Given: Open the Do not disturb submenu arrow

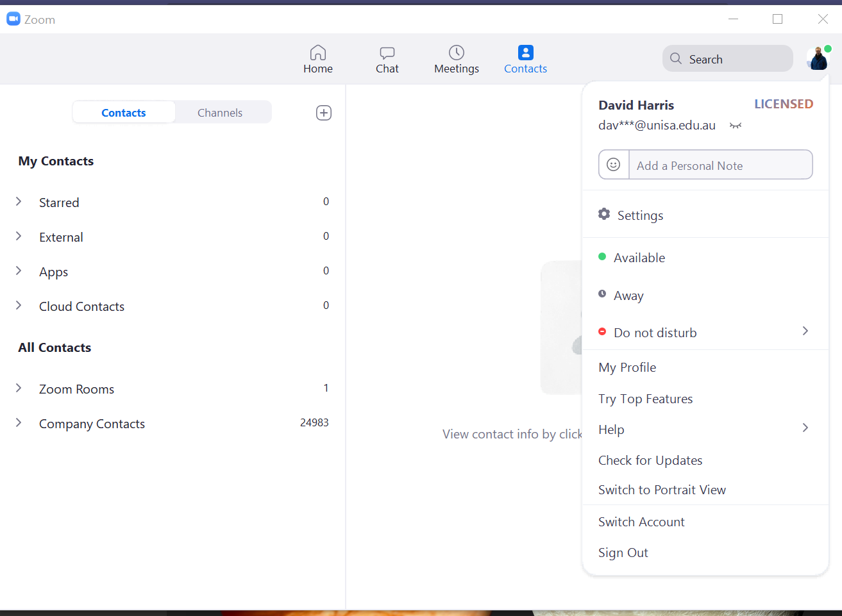Looking at the screenshot, I should pos(805,331).
